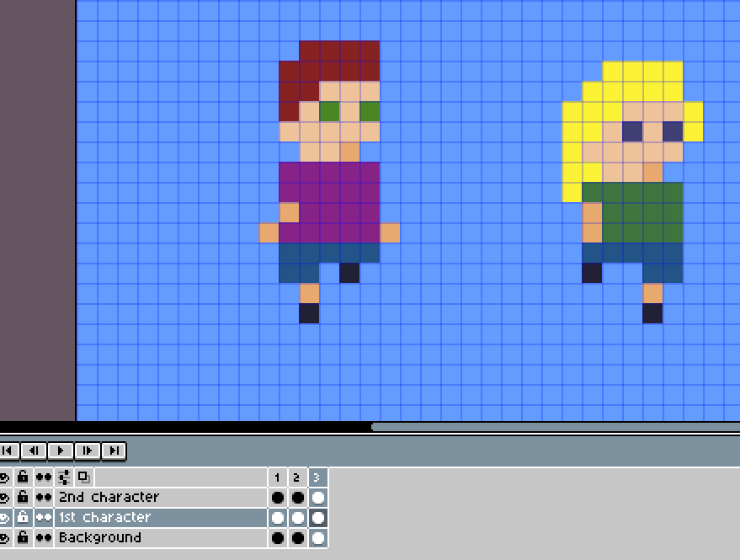Unlock the 1st character layer
Viewport: 740px width, 560px height.
point(23,518)
